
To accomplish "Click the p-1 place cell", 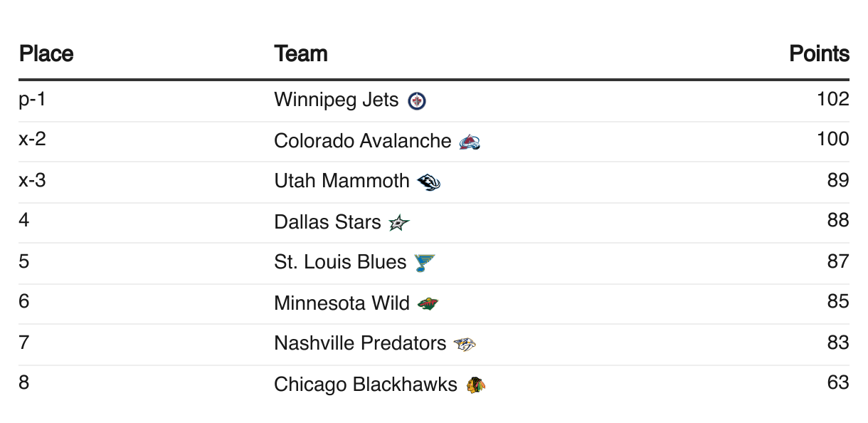I will pyautogui.click(x=32, y=99).
